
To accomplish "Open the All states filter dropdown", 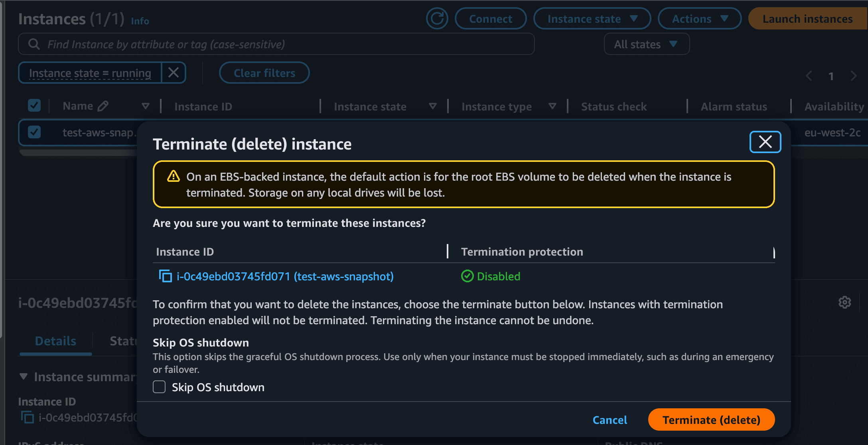I will pyautogui.click(x=647, y=44).
